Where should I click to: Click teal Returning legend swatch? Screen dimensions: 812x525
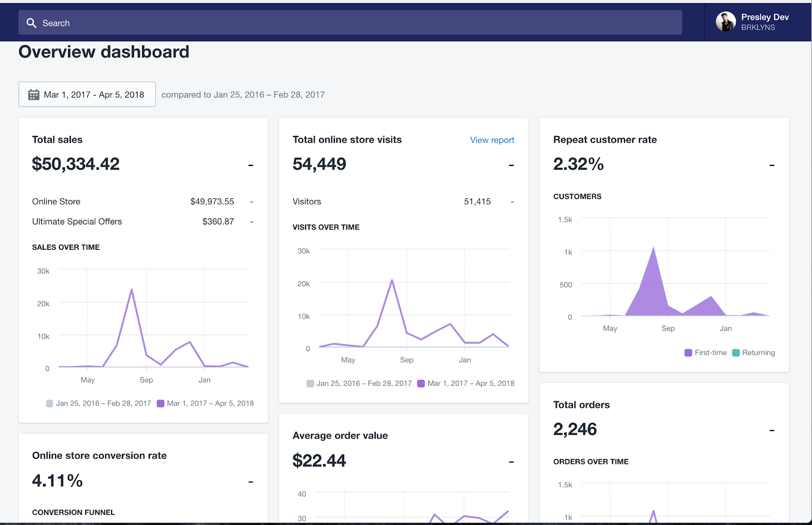click(x=736, y=353)
